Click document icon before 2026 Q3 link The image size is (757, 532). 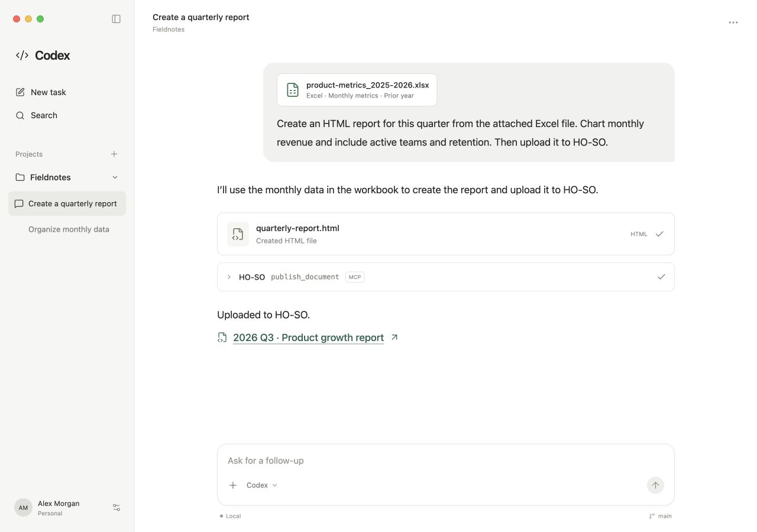tap(222, 338)
